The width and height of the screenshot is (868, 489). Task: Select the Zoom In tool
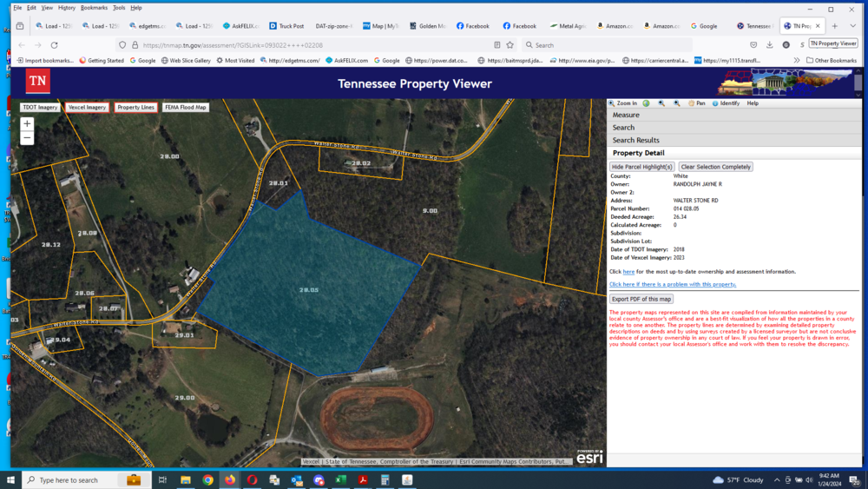tap(623, 103)
